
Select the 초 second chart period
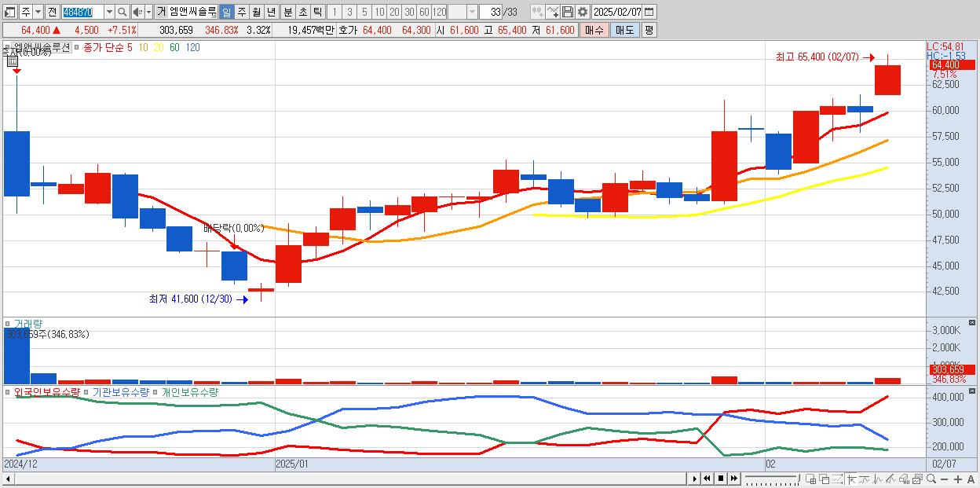tap(302, 12)
